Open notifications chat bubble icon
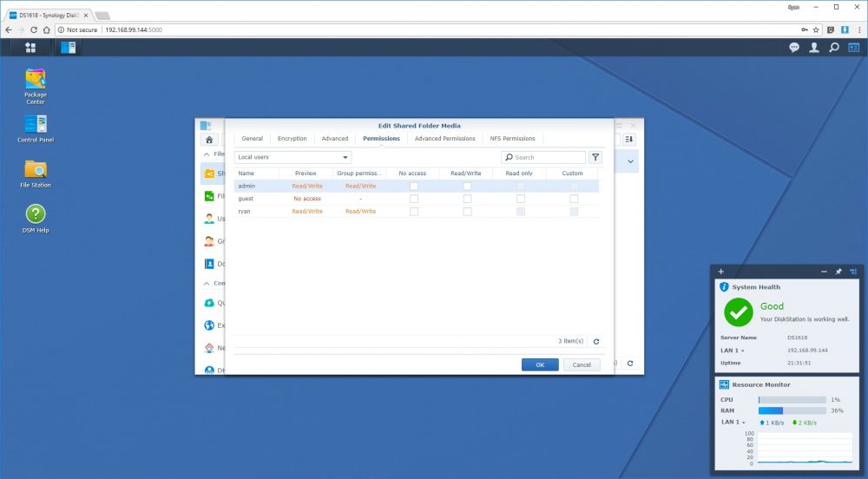Image resolution: width=868 pixels, height=479 pixels. 794,48
